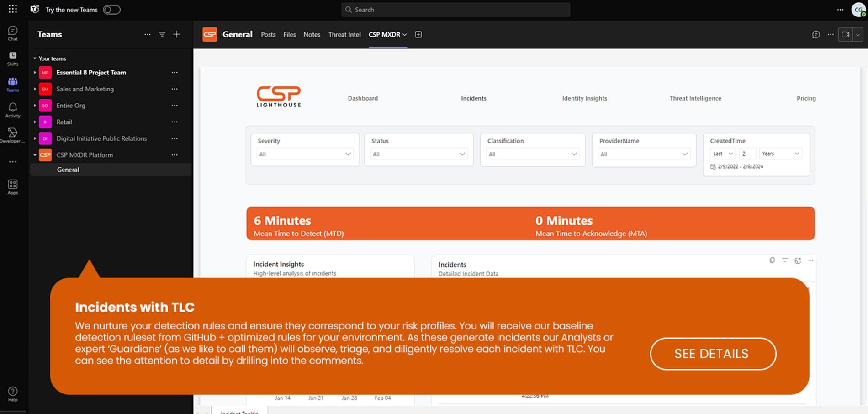Open the app launcher grid icon
868x414 pixels.
click(13, 9)
